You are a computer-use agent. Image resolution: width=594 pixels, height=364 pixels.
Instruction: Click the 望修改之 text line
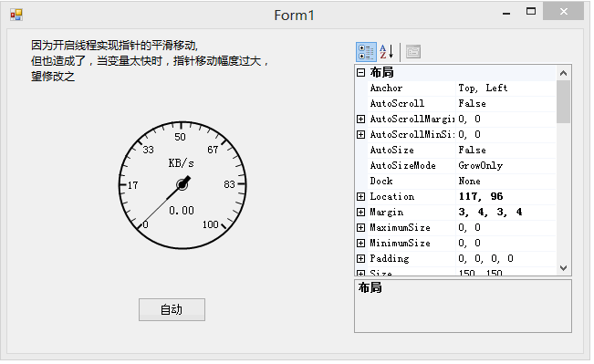click(x=53, y=77)
